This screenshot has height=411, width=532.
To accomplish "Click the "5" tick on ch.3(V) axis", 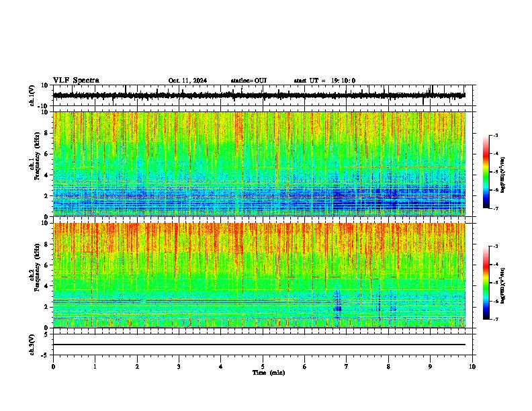I will (46, 334).
